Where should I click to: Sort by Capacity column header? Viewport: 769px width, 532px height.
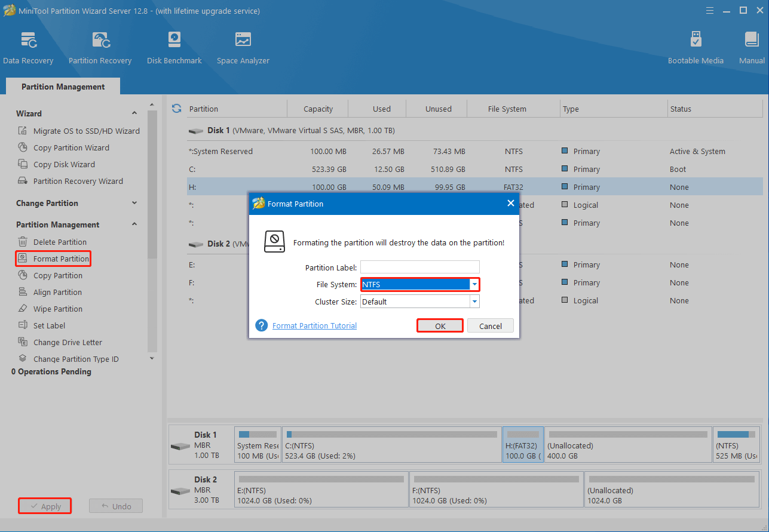(x=318, y=109)
